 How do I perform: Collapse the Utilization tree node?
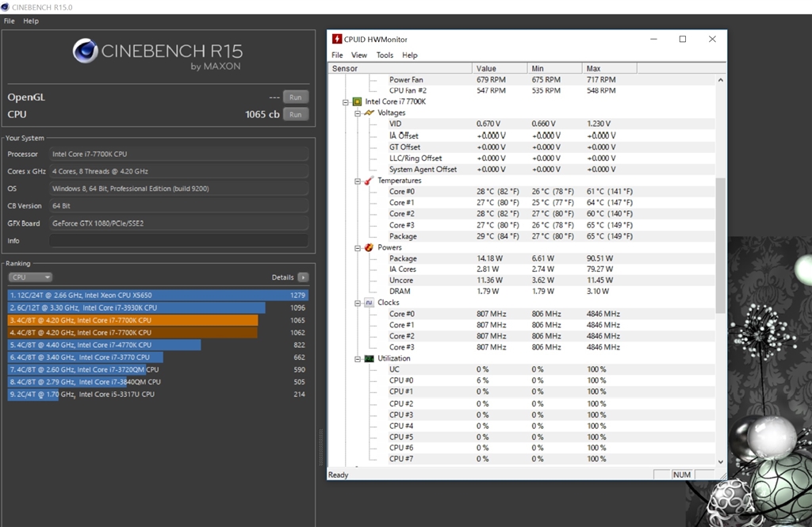[358, 359]
